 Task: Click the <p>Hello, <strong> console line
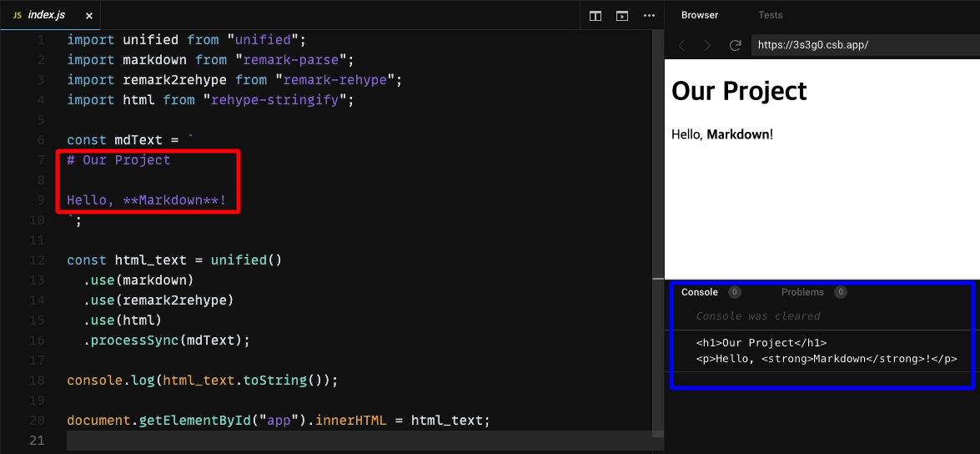click(x=827, y=359)
